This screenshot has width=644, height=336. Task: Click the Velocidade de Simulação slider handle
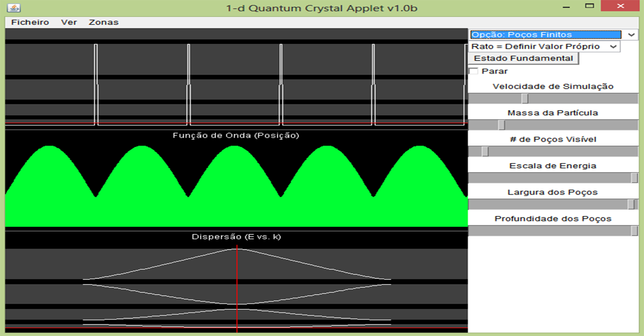pos(525,98)
